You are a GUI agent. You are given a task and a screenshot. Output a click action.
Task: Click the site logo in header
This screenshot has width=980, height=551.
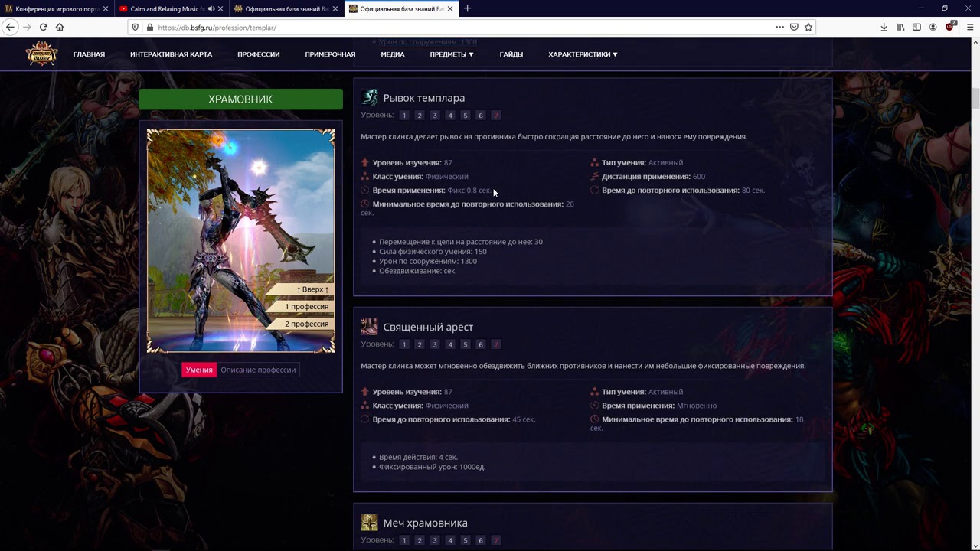point(41,54)
